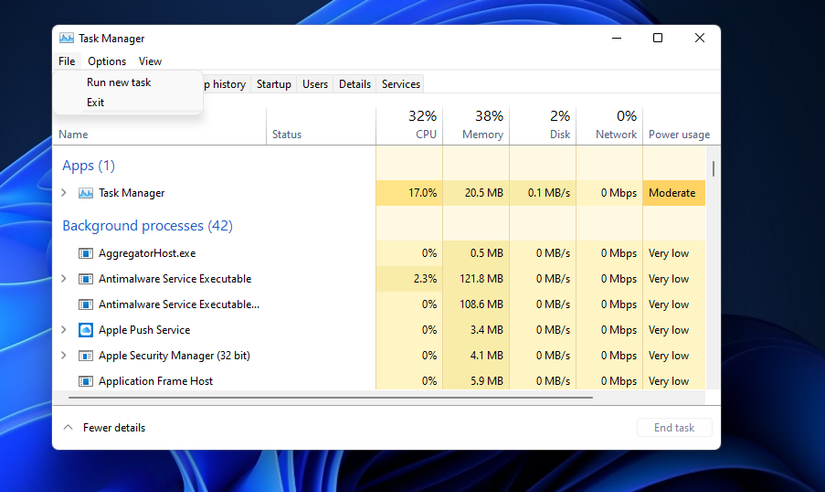Image resolution: width=825 pixels, height=492 pixels.
Task: Expand Apple Security Manager (32 bit) row
Action: 64,356
